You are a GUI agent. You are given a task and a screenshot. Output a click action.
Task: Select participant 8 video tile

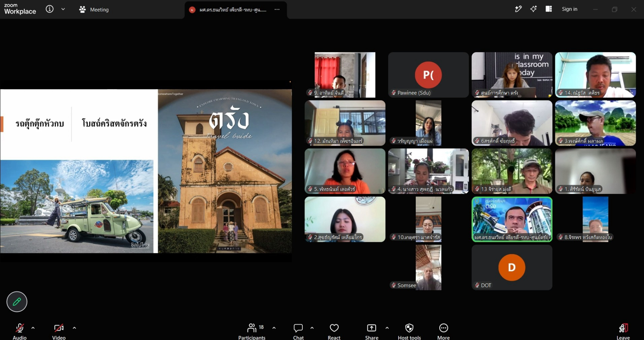pyautogui.click(x=595, y=219)
